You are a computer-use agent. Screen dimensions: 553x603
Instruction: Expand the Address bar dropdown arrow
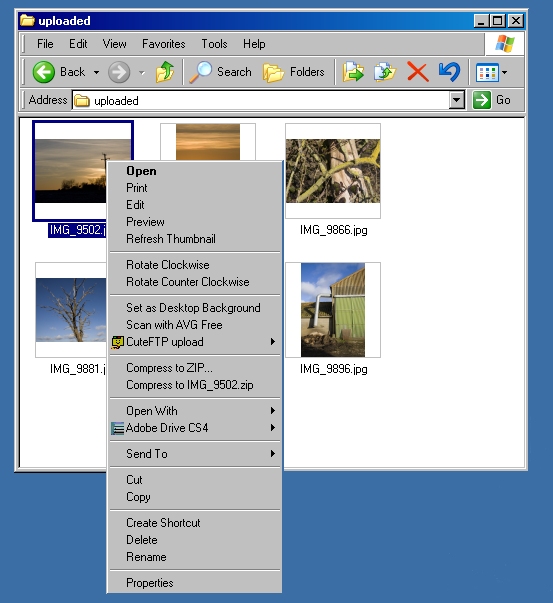point(456,100)
